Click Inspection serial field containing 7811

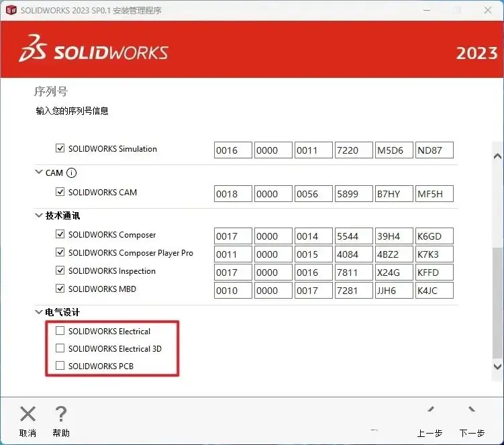tap(354, 273)
